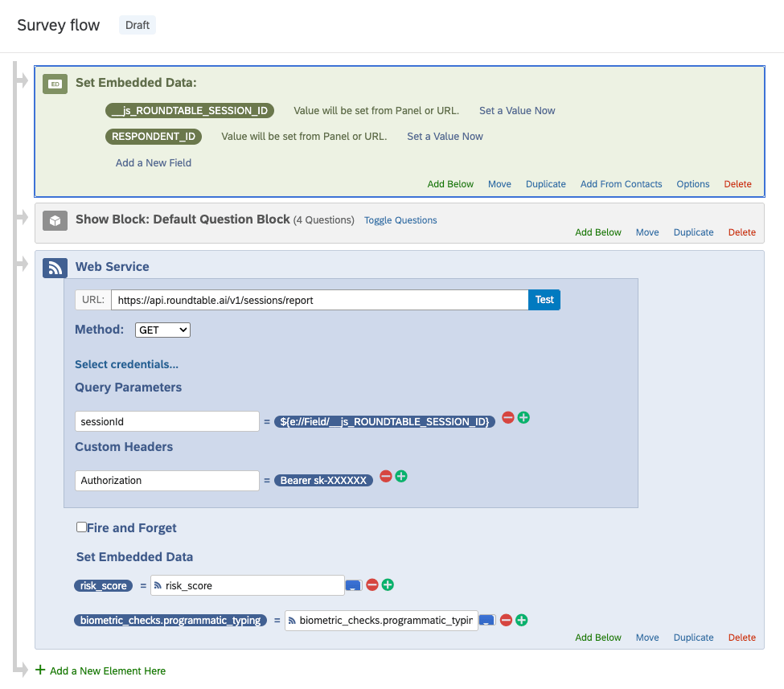784x689 pixels.
Task: Click the Draft status badge
Action: point(138,25)
